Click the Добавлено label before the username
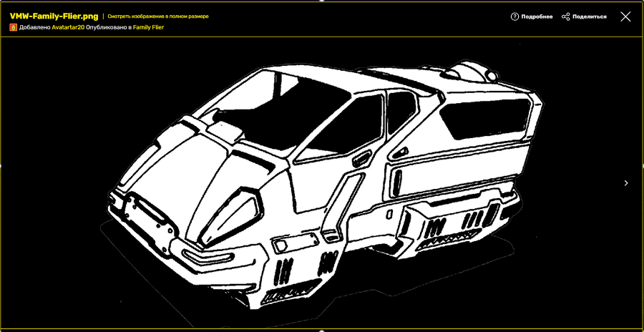Image resolution: width=644 pixels, height=332 pixels. pyautogui.click(x=35, y=27)
